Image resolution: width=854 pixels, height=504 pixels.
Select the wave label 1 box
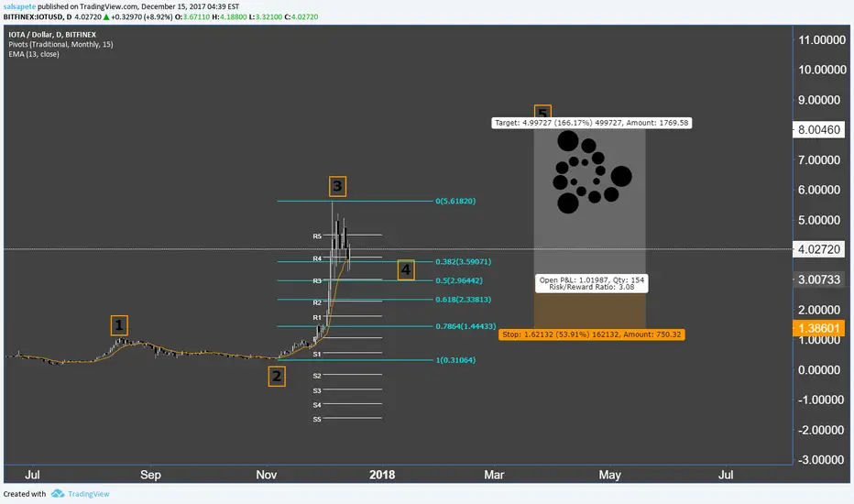(x=119, y=325)
